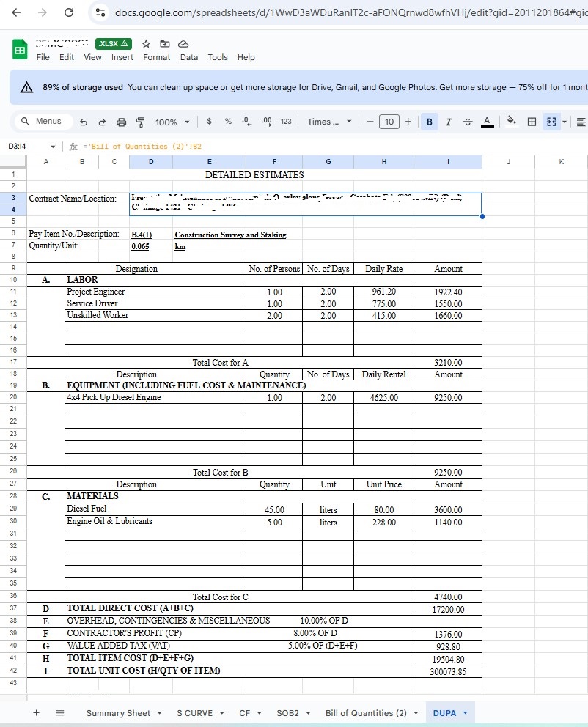Image resolution: width=588 pixels, height=727 pixels.
Task: Open merge type dropdown arrow
Action: 565,122
